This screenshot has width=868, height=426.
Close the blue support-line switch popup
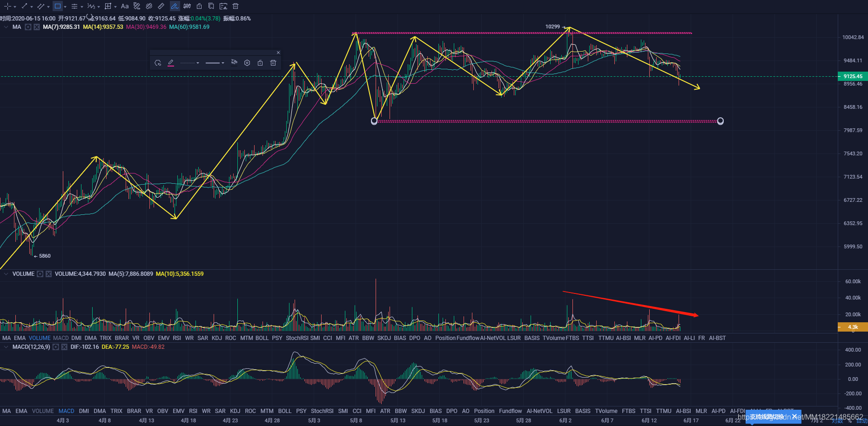tap(794, 417)
